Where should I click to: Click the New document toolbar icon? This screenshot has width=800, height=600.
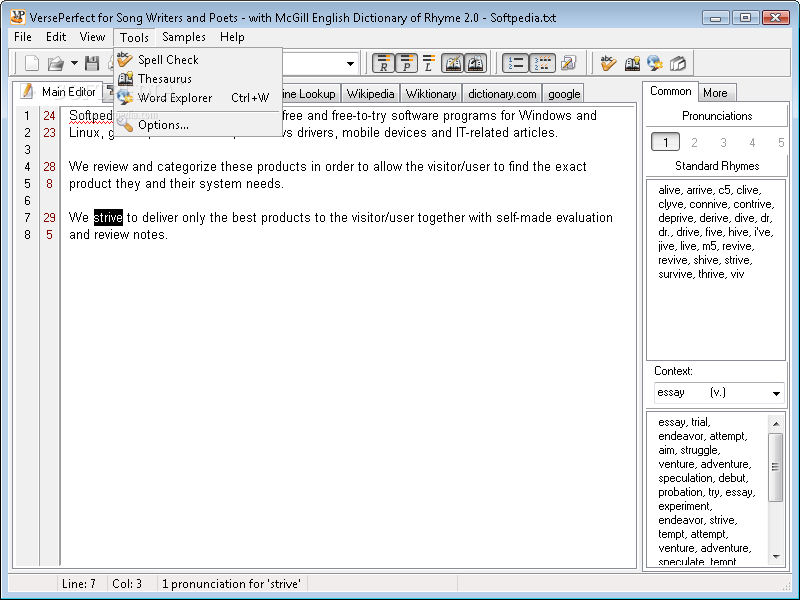tap(32, 63)
